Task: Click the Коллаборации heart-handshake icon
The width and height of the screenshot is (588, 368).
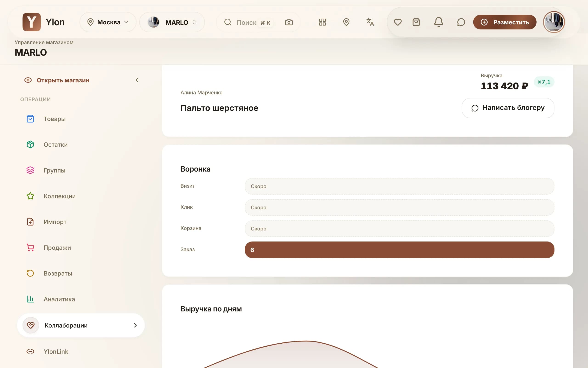Action: [31, 325]
